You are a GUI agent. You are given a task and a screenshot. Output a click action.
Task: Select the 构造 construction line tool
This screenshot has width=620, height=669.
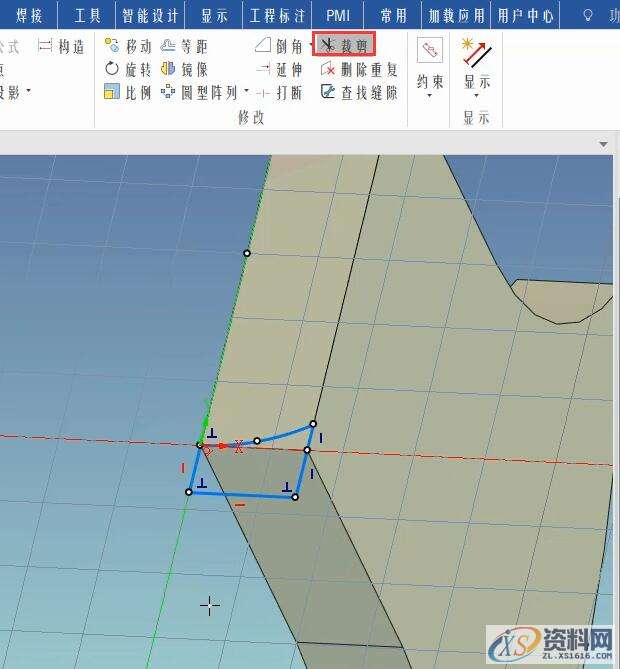point(61,46)
